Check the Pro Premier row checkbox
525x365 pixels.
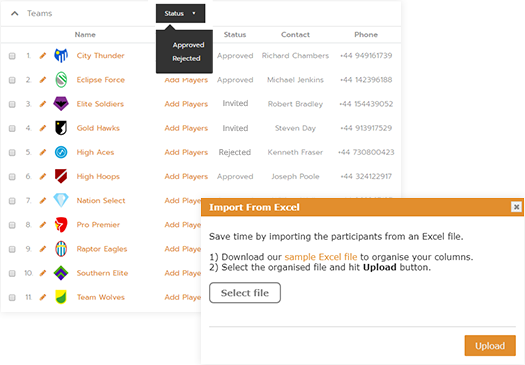(12, 225)
